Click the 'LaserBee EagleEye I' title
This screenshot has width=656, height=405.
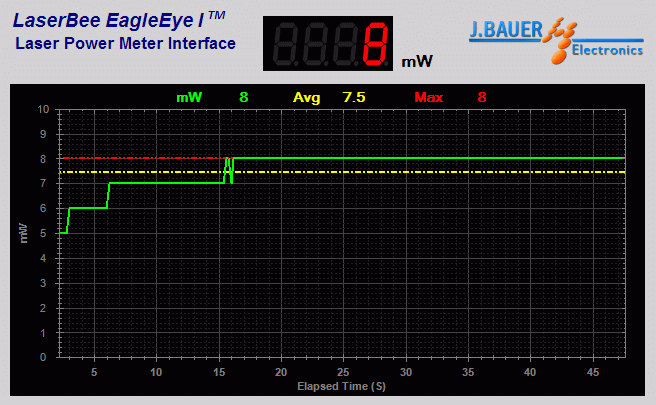[119, 20]
